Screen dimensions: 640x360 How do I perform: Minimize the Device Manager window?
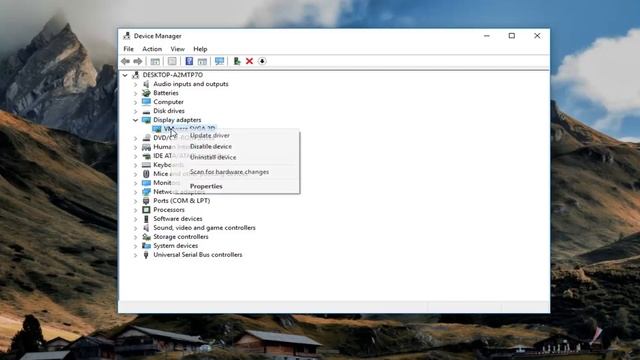[x=487, y=36]
